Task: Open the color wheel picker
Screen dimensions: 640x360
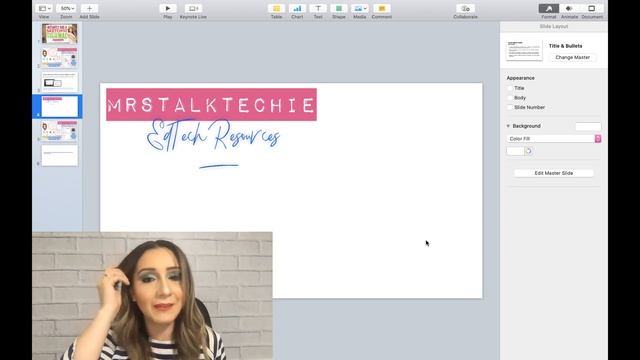Action: click(x=529, y=151)
